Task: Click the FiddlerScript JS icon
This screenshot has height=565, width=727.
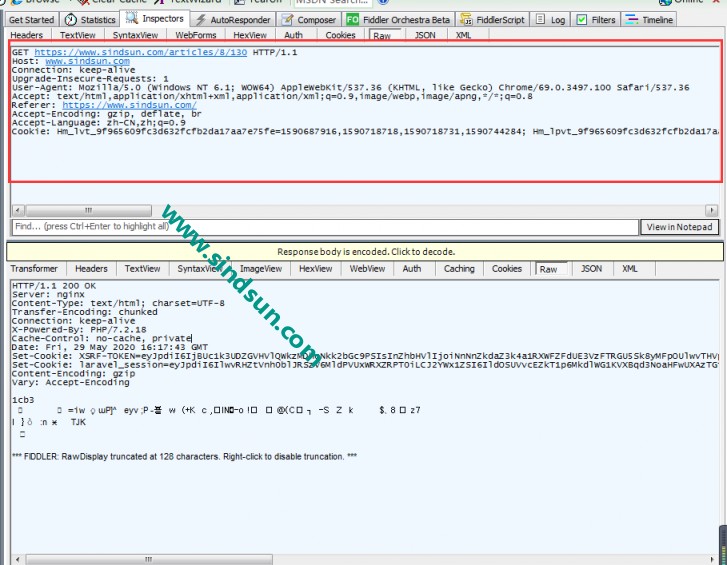Action: coord(466,20)
